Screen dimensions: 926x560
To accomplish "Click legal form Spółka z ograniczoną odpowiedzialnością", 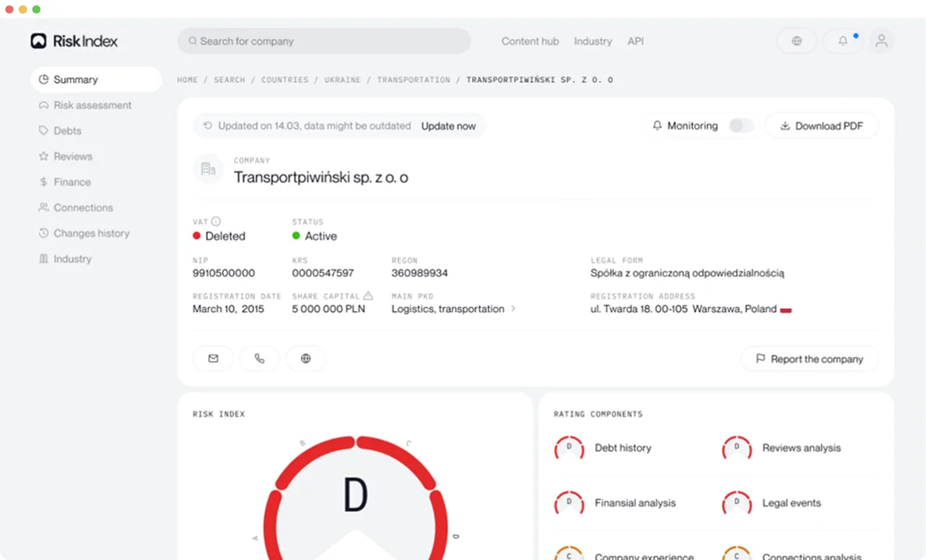I will tap(687, 274).
